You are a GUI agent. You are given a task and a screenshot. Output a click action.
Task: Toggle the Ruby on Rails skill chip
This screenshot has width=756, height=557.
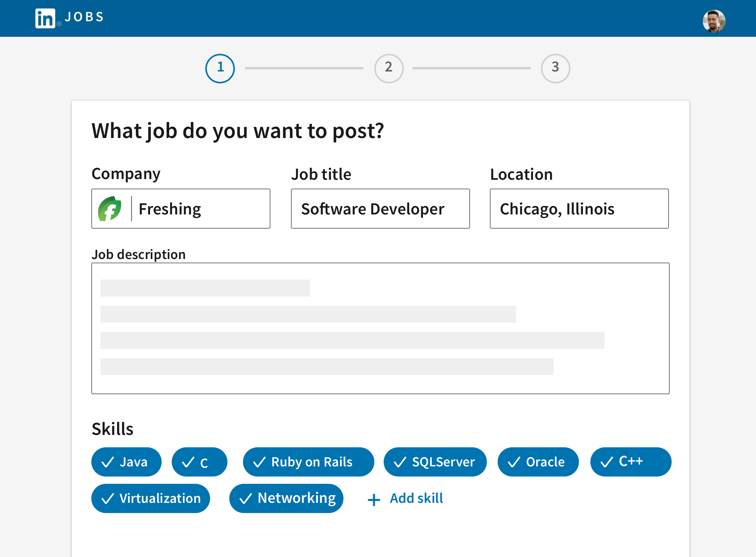pyautogui.click(x=308, y=462)
